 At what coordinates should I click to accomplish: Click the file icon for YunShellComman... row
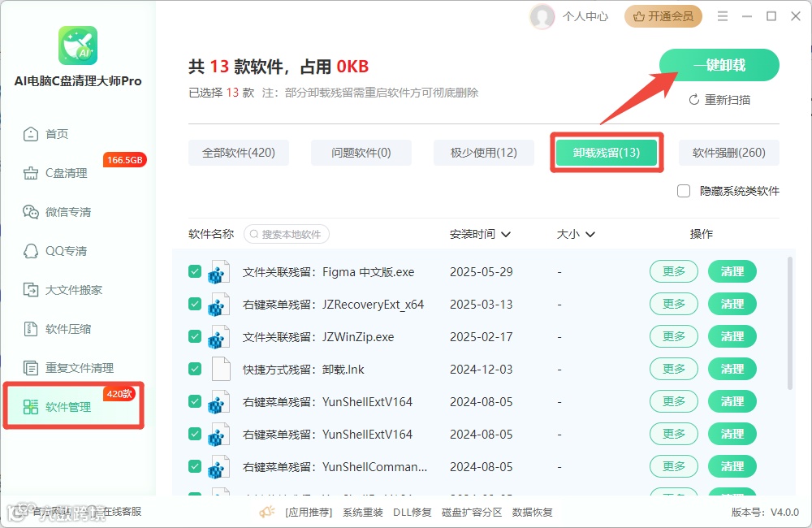click(219, 467)
